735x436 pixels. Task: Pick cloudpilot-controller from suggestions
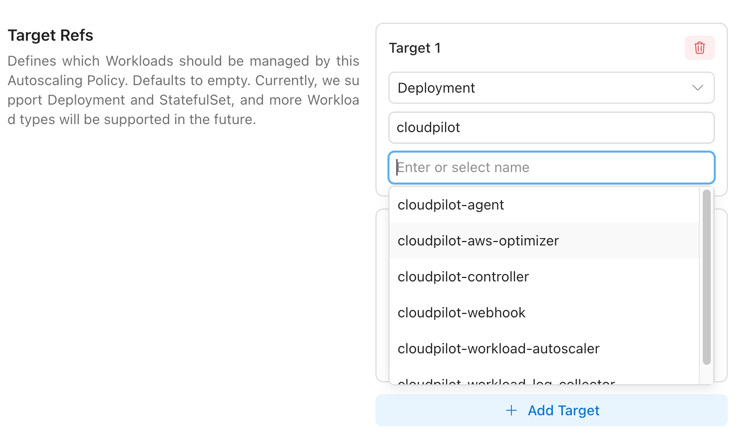tap(463, 277)
